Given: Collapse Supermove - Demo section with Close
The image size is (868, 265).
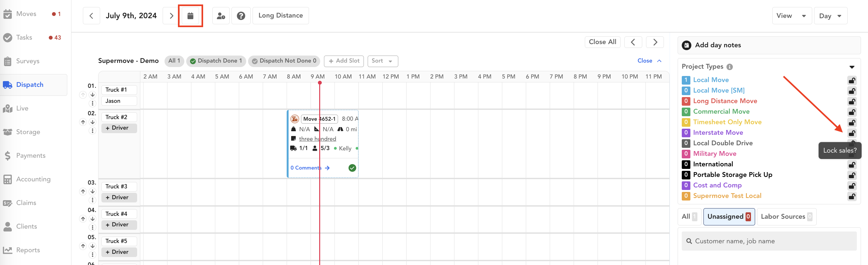Looking at the screenshot, I should click(x=649, y=61).
